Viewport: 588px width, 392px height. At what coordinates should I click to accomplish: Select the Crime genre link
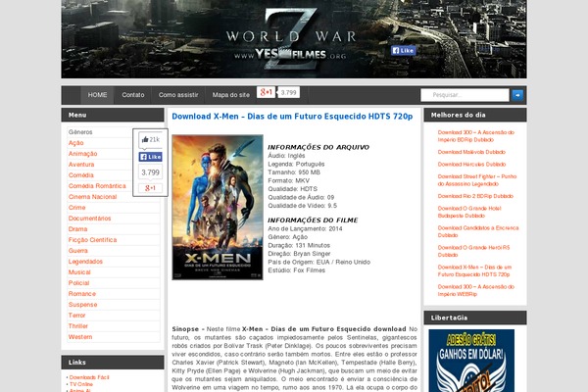click(x=77, y=208)
